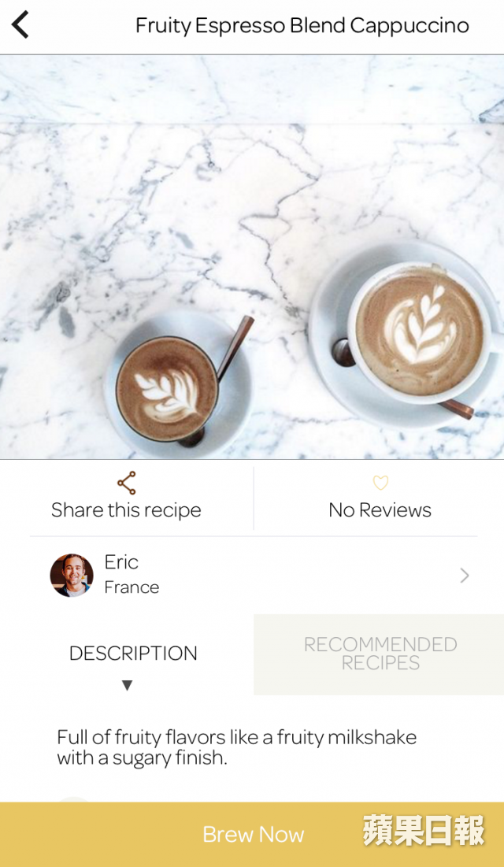Open Eric's profile photo
This screenshot has width=504, height=867.
click(x=72, y=575)
